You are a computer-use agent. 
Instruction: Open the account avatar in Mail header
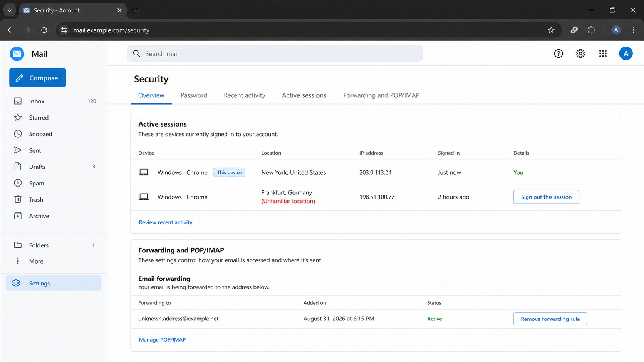(x=626, y=53)
